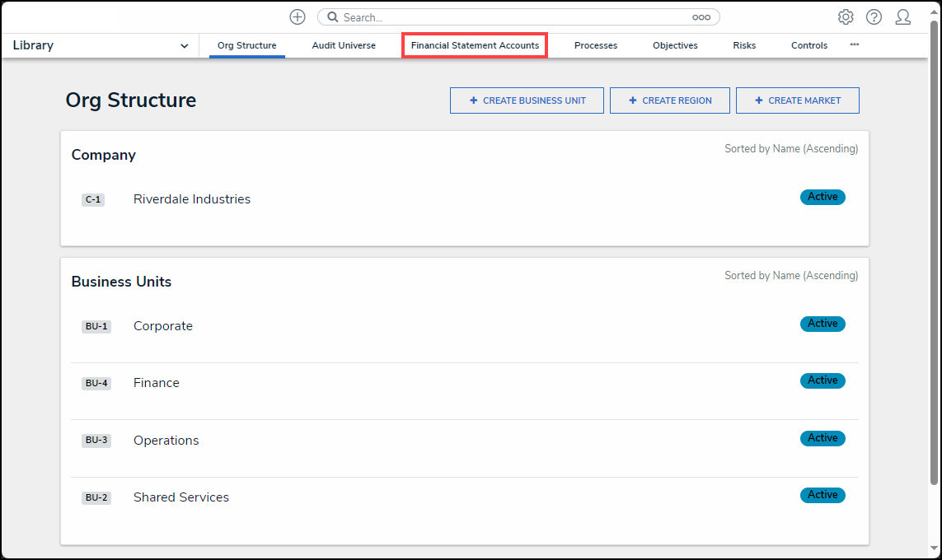The height and width of the screenshot is (560, 942).
Task: Select the Risks tab
Action: point(744,46)
